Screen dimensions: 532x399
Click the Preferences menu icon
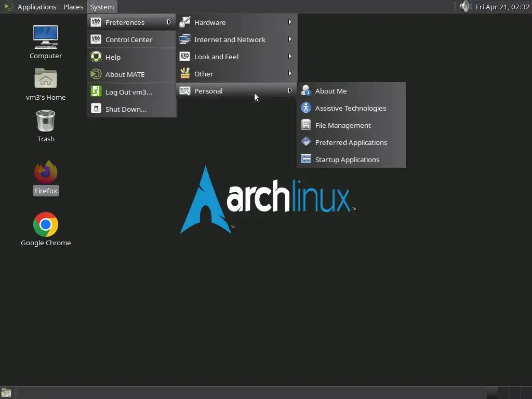click(x=96, y=22)
